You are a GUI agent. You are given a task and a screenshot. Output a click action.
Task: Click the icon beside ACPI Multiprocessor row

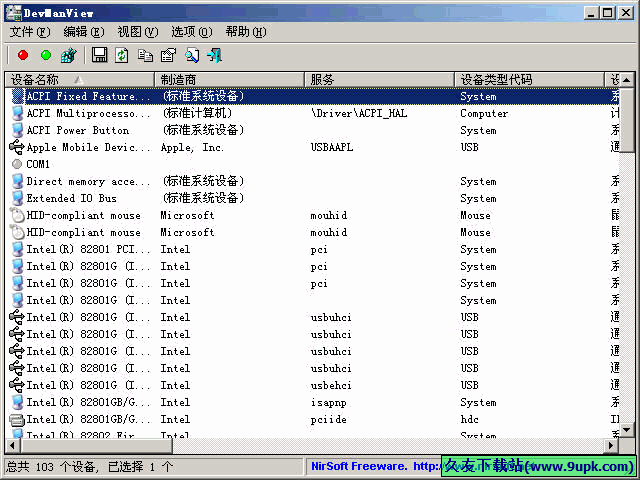17,113
